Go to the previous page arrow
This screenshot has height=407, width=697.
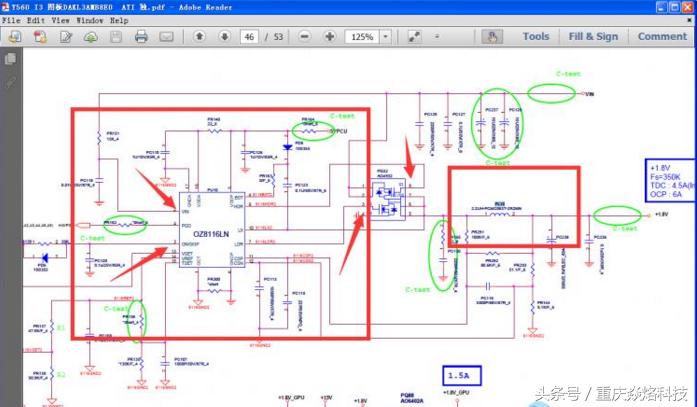[199, 37]
